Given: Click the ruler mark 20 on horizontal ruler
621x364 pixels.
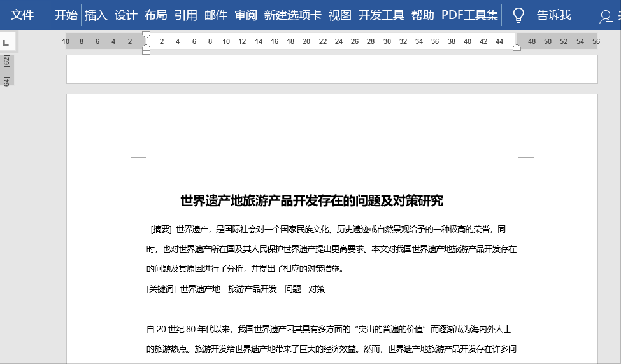Looking at the screenshot, I should [x=306, y=41].
